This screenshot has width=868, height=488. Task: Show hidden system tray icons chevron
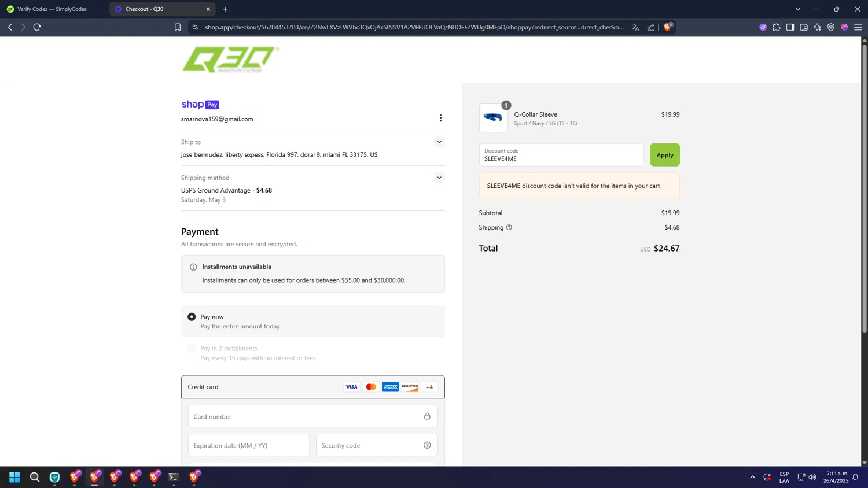tap(752, 477)
